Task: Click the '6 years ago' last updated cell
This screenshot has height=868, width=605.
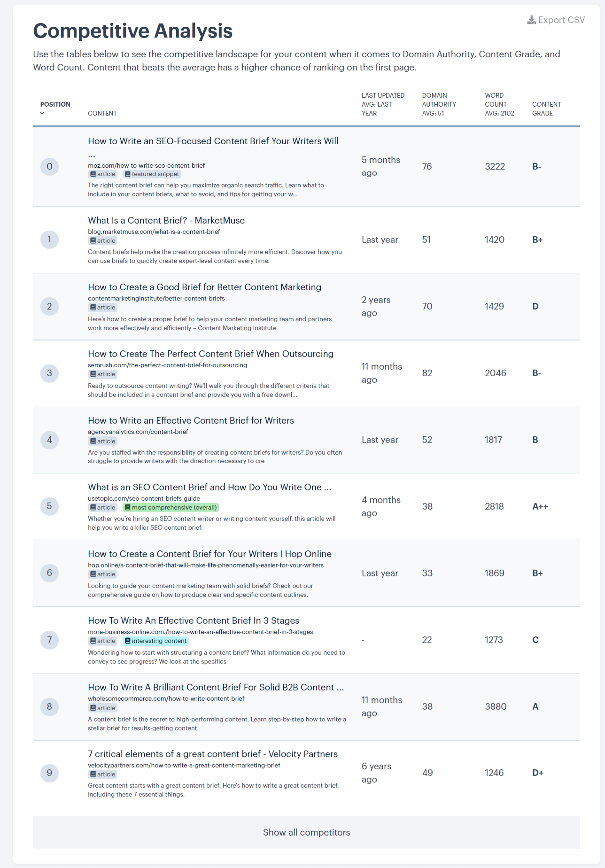Action: pyautogui.click(x=376, y=773)
